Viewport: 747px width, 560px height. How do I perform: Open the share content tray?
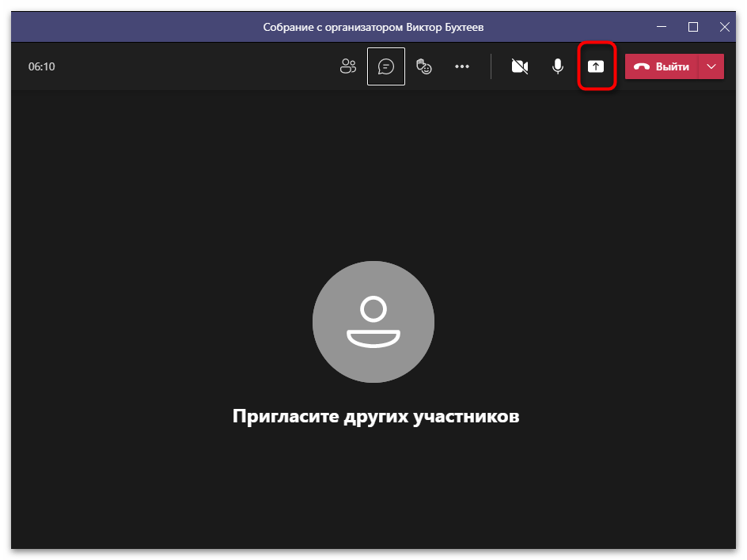(x=596, y=66)
